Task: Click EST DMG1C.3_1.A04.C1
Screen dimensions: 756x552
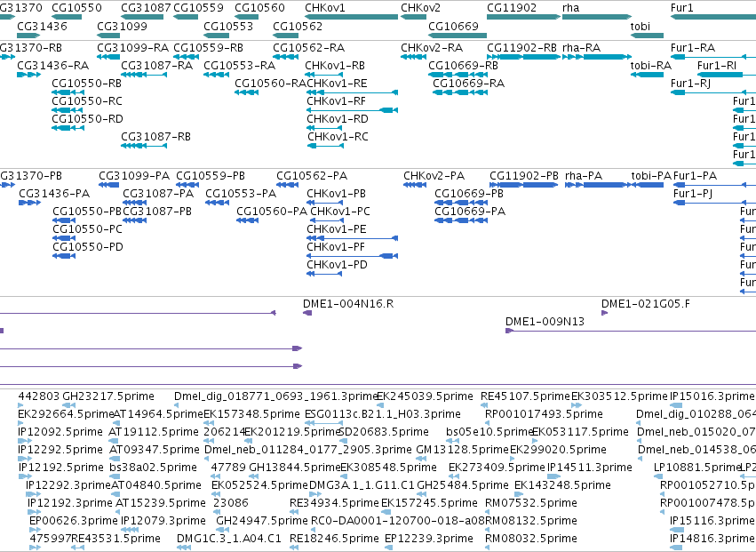Action: pos(184,548)
